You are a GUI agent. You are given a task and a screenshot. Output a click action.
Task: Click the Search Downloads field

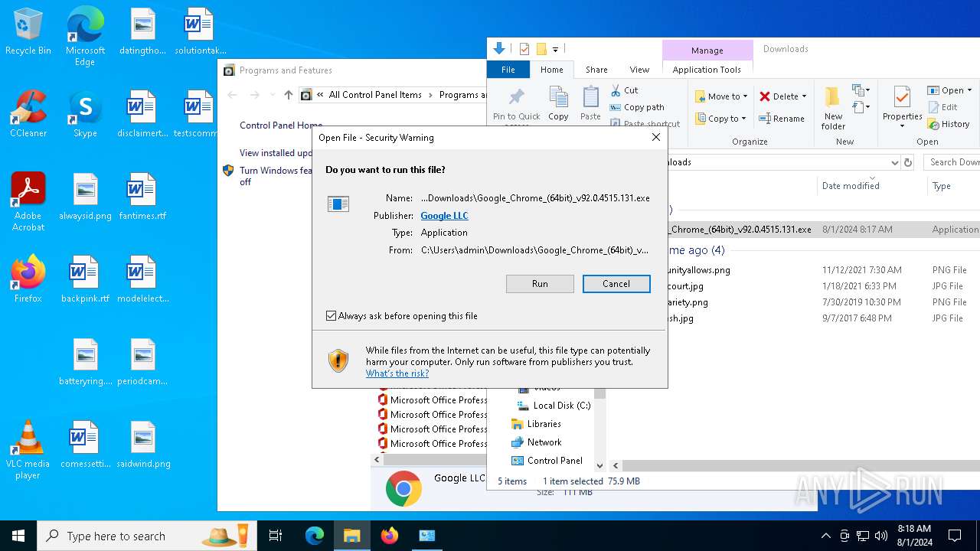(x=952, y=162)
